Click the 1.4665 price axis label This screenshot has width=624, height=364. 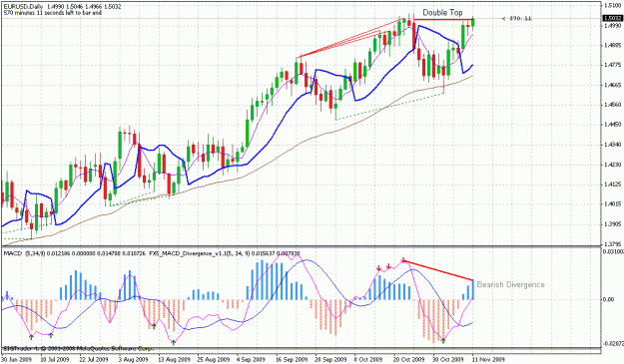tap(612, 85)
